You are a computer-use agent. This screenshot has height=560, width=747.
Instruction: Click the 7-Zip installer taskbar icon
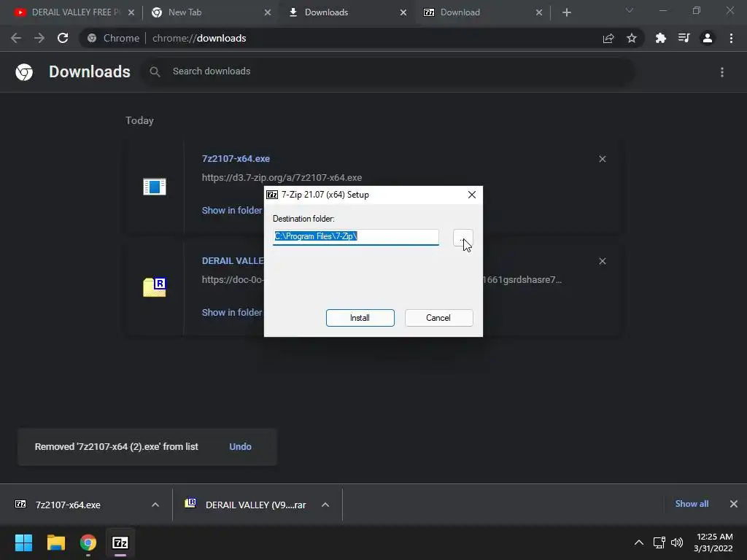[120, 542]
